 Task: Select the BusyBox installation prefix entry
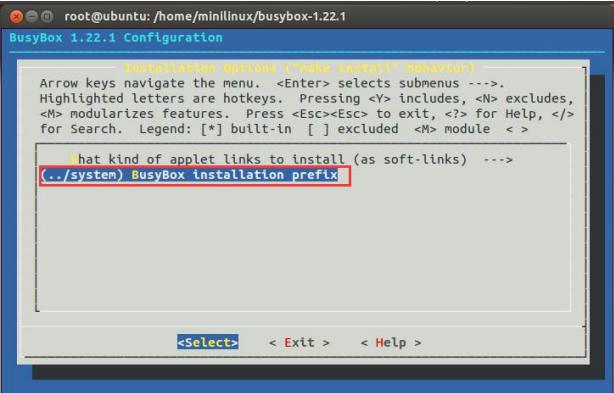pos(189,175)
